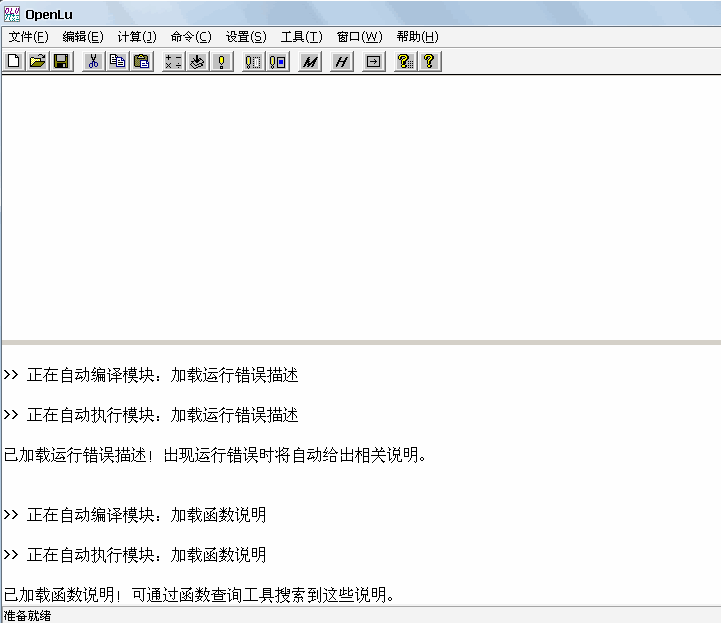Open a file with the folder icon
This screenshot has width=721, height=623.
click(37, 61)
